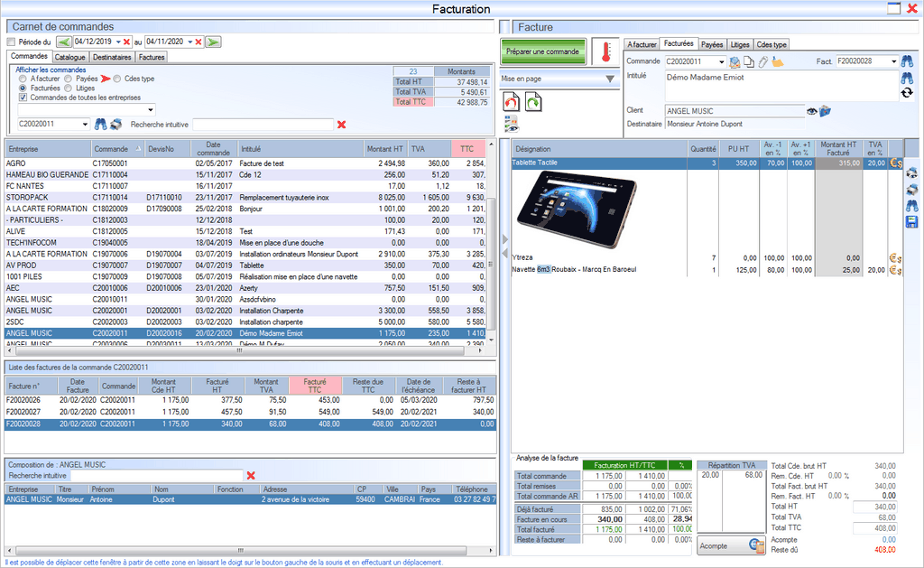The width and height of the screenshot is (924, 568).
Task: Click the print preview icon with eye on right sidebar
Action: (911, 172)
